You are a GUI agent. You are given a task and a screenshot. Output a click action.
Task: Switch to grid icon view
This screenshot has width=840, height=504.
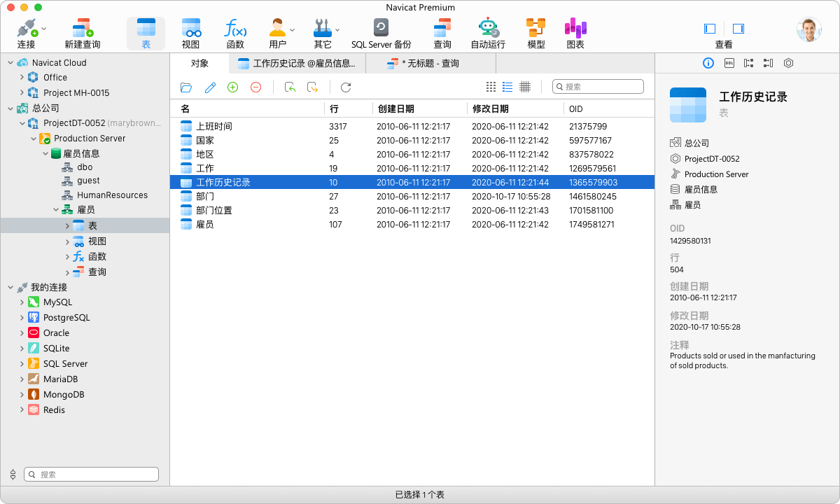pos(491,87)
